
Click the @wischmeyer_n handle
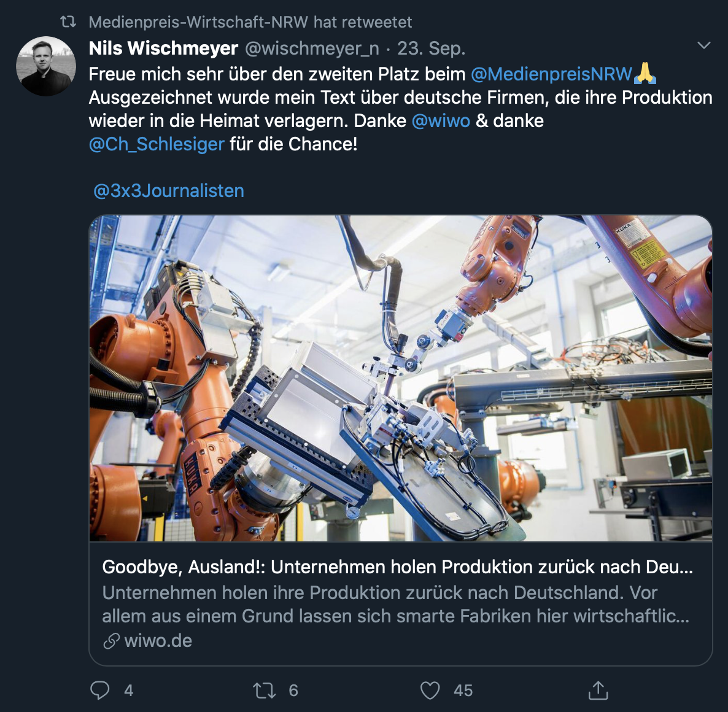coord(312,48)
